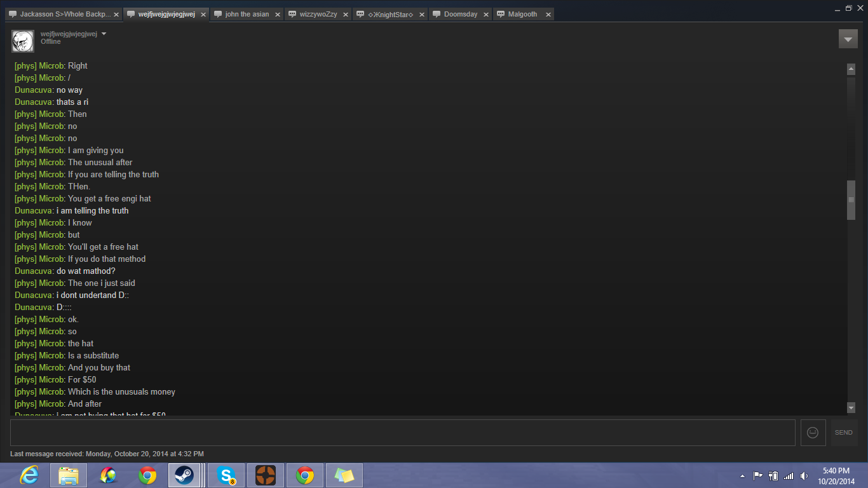Open Internet Explorer from taskbar
Screen dimensions: 868x488
tap(29, 475)
